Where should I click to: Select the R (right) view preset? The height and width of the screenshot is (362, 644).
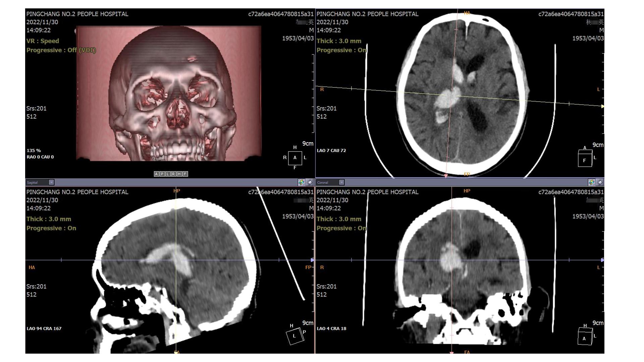tap(173, 174)
